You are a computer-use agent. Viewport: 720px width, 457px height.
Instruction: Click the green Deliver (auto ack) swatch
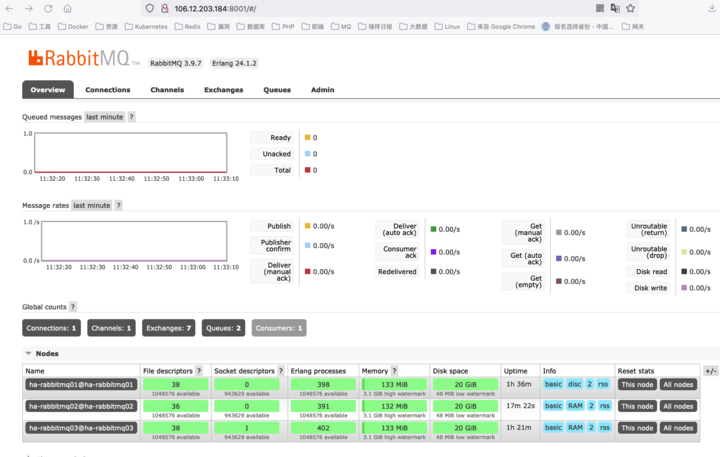pyautogui.click(x=433, y=229)
